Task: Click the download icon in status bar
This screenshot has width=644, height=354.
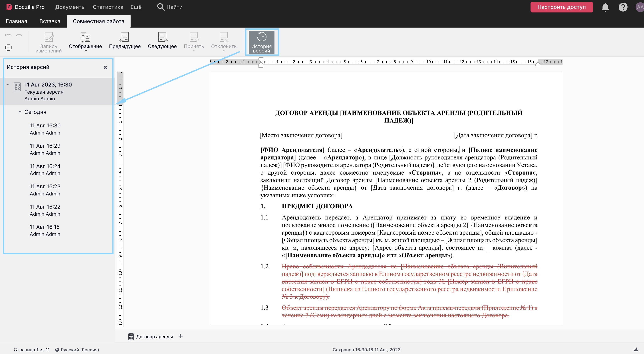Action: (636, 349)
